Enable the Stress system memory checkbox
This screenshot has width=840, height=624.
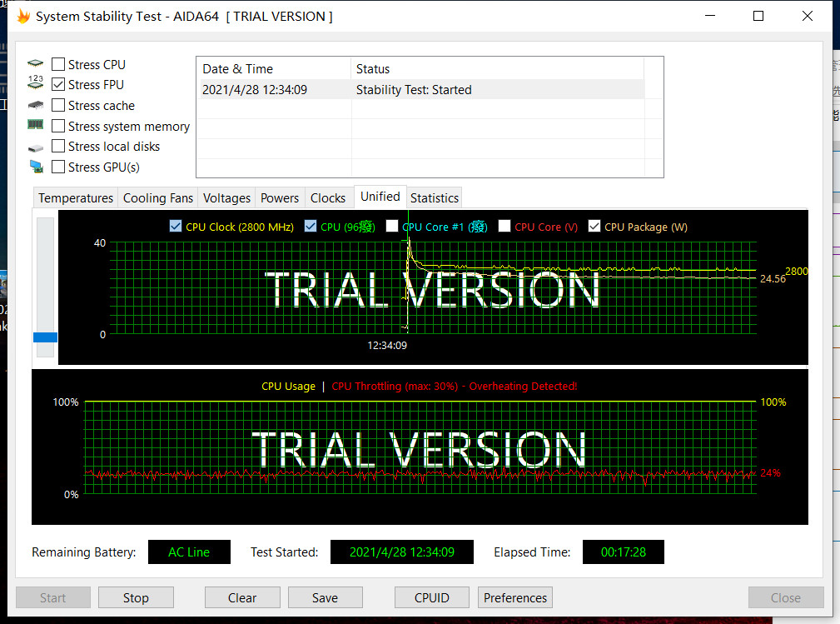pos(57,126)
